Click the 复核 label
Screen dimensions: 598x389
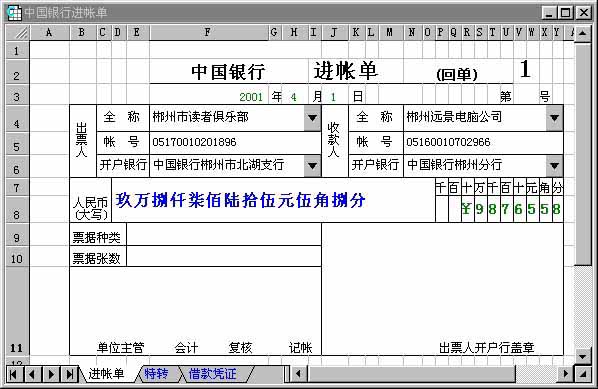[x=241, y=348]
